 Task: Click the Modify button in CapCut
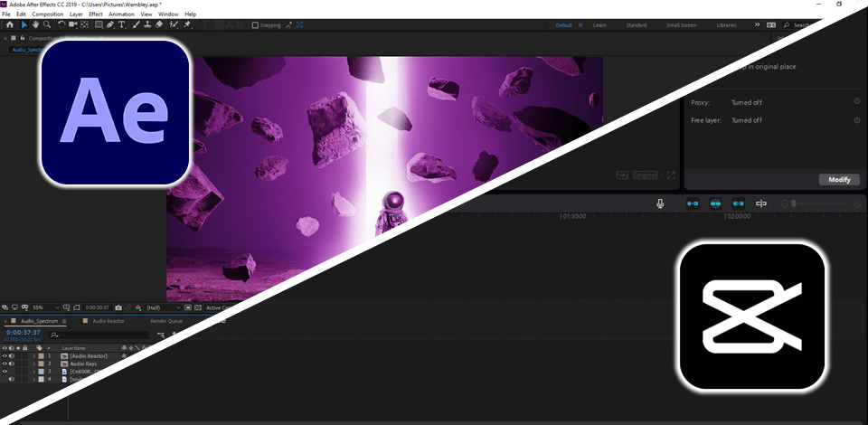pos(839,179)
